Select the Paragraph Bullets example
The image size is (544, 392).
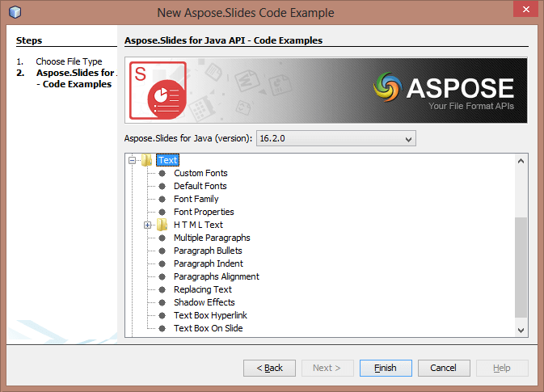click(208, 251)
